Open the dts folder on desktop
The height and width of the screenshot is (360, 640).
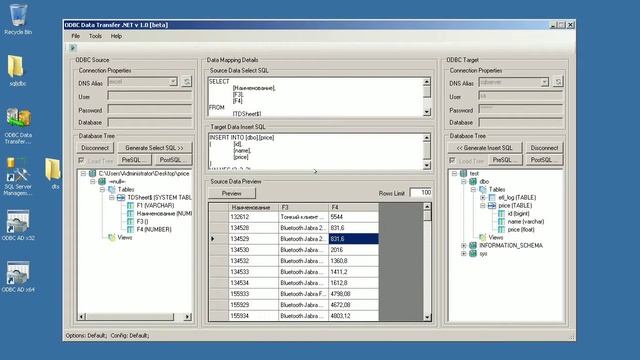click(x=53, y=173)
